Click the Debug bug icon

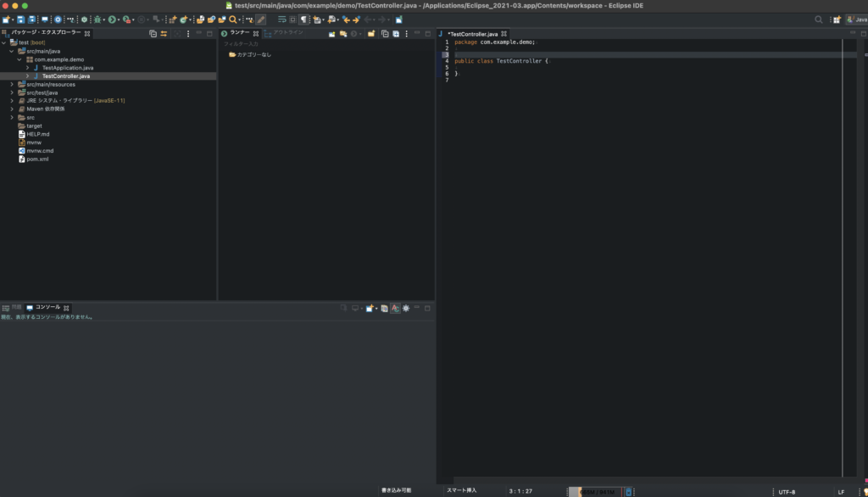(x=97, y=20)
